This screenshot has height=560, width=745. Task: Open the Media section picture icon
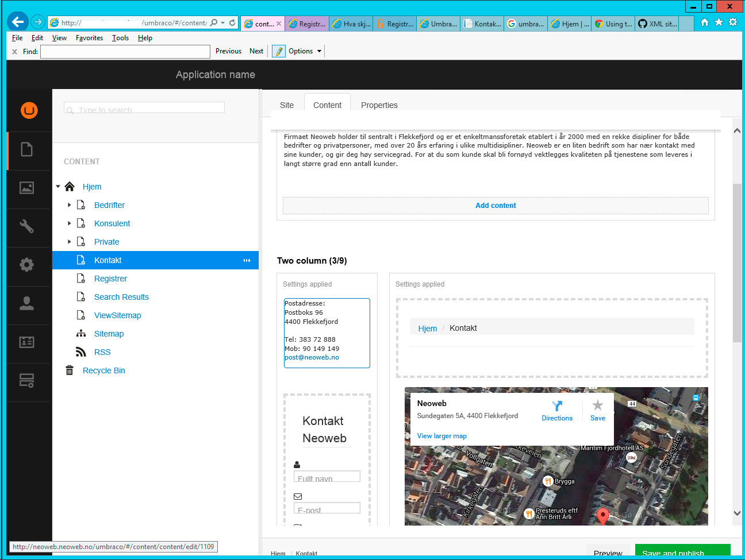click(27, 188)
